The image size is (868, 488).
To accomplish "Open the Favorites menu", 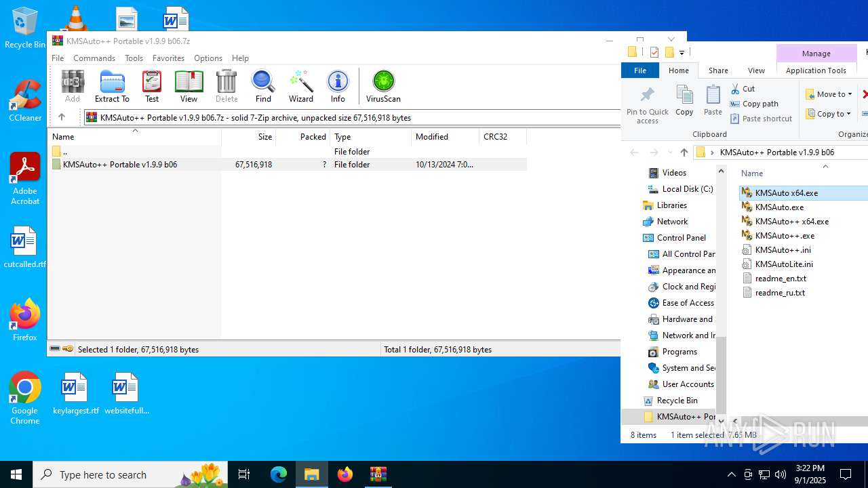I will pyautogui.click(x=168, y=58).
